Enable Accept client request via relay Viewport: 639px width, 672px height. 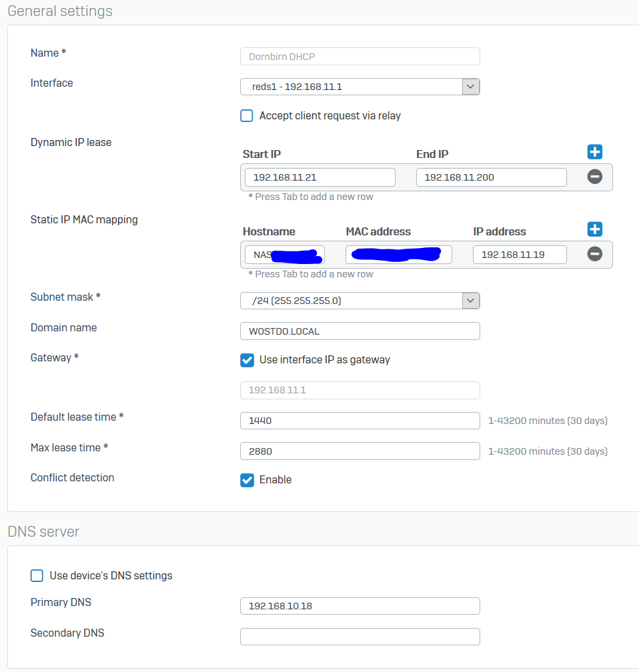247,116
